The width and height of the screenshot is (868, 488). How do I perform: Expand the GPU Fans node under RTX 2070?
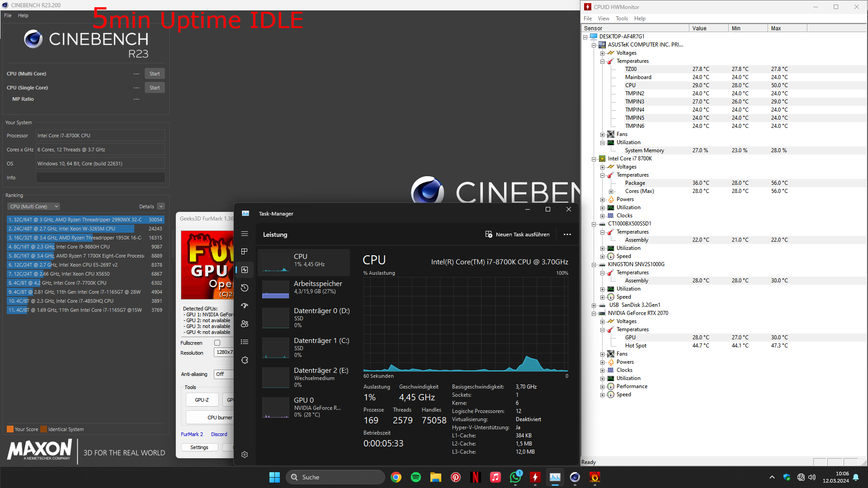tap(602, 354)
